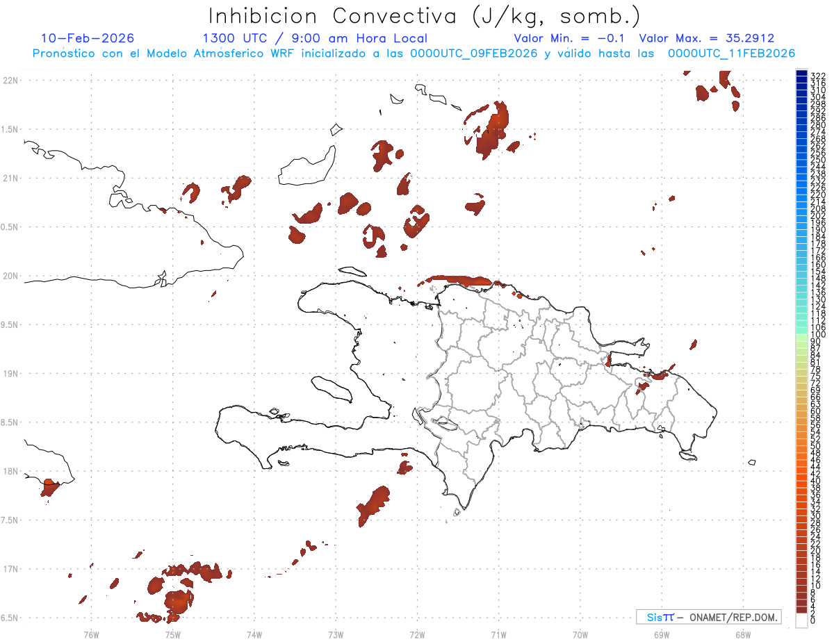Click the colorbar value '322'
834x644 pixels.
(818, 75)
